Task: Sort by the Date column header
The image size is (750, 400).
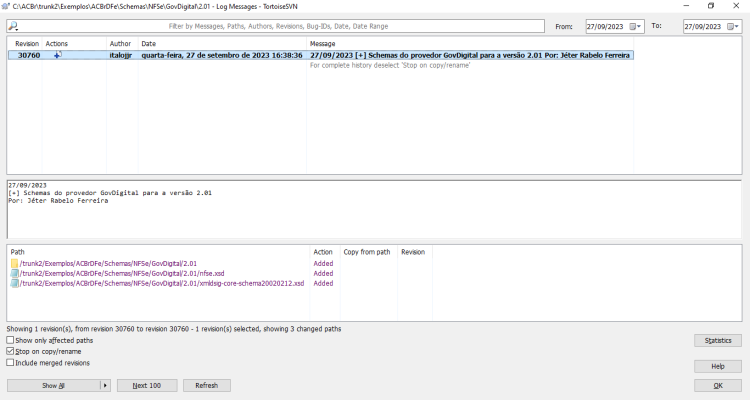Action: [222, 44]
